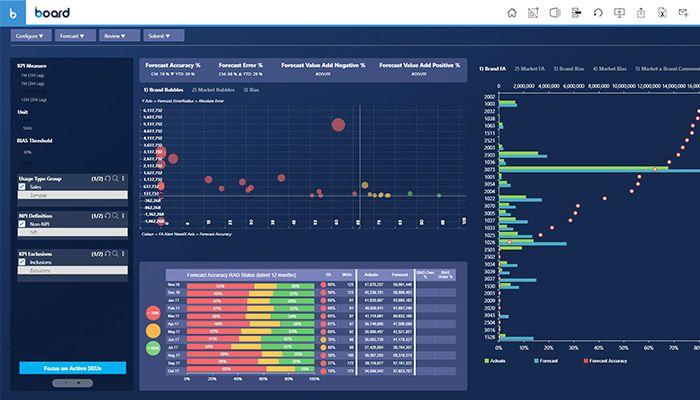Click the 1026 brand label on bar chart
Image resolution: width=700 pixels, height=400 pixels.
click(489, 242)
